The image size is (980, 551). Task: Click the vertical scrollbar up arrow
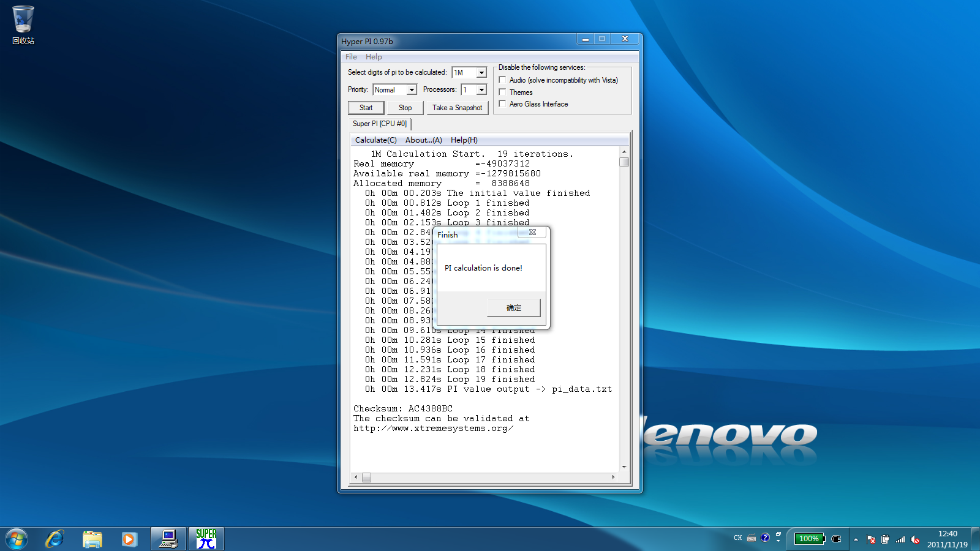(624, 152)
